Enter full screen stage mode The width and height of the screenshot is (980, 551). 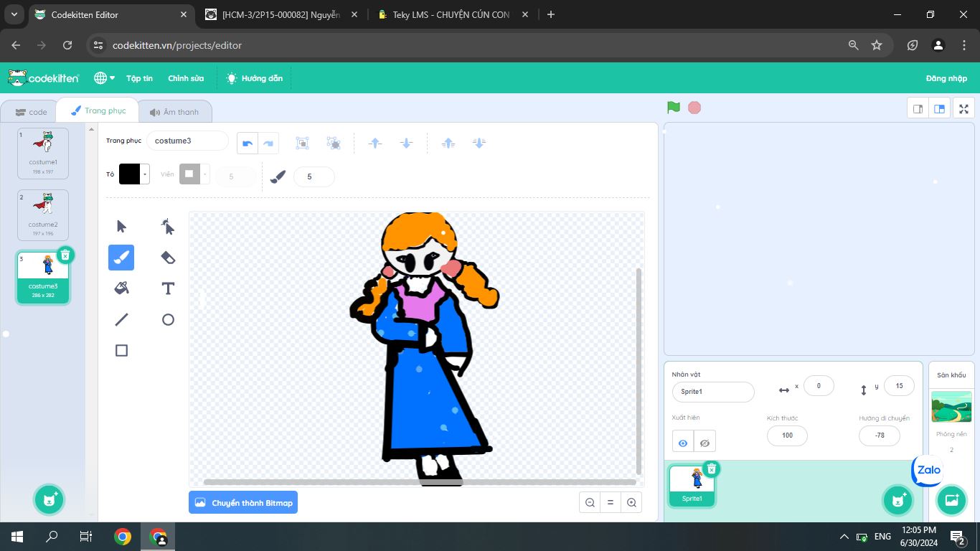(x=963, y=109)
